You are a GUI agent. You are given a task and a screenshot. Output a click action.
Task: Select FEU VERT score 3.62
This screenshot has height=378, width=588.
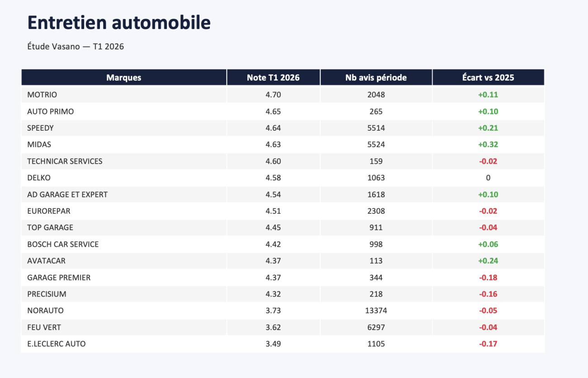[273, 327]
